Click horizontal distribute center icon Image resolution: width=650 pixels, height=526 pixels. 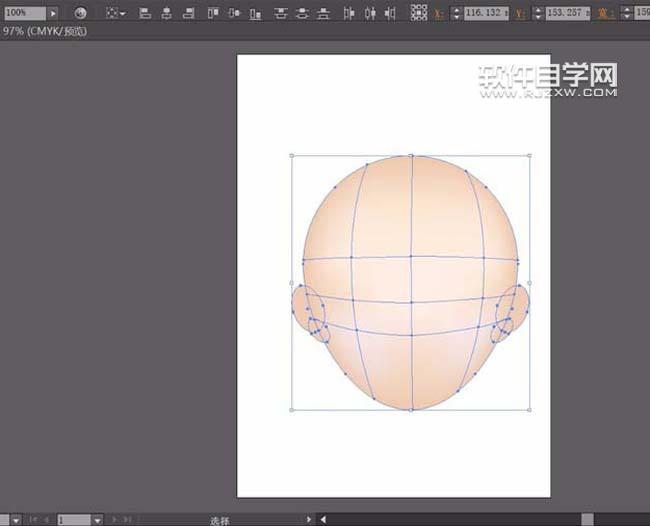369,14
